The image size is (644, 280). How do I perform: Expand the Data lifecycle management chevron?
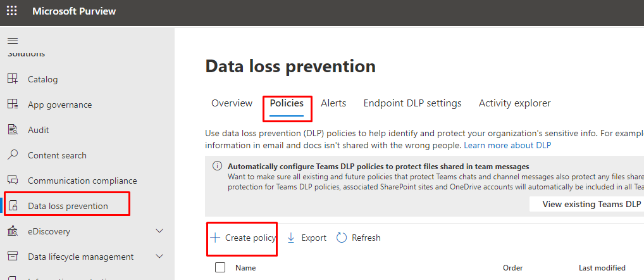pos(159,257)
